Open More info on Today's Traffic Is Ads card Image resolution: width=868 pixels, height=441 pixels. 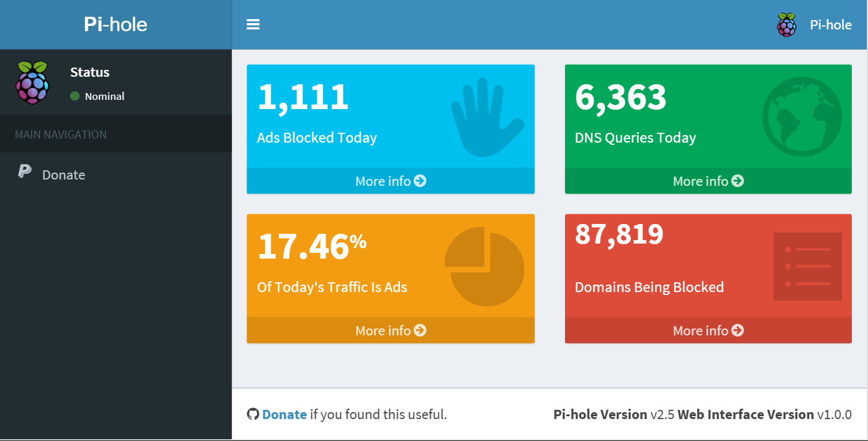tap(391, 330)
